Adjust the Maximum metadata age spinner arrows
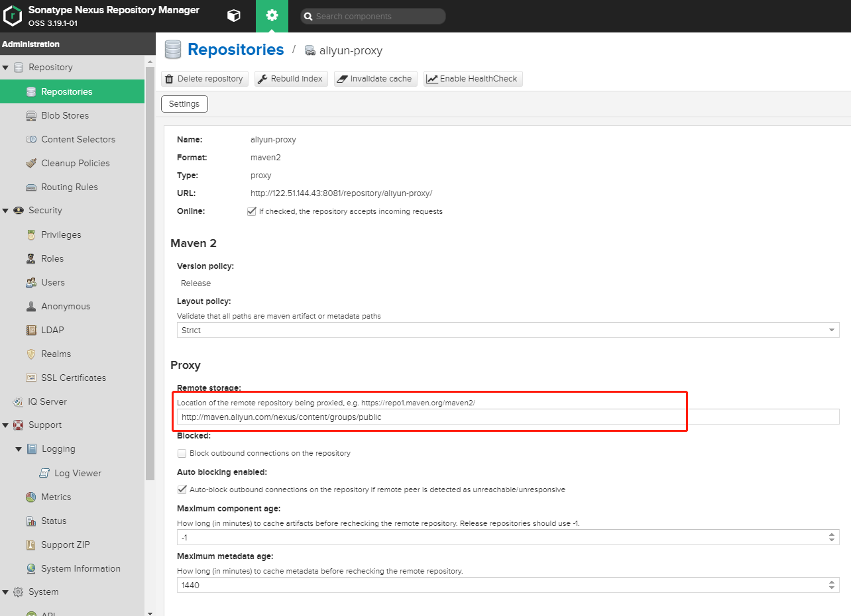Viewport: 851px width, 616px height. point(832,585)
